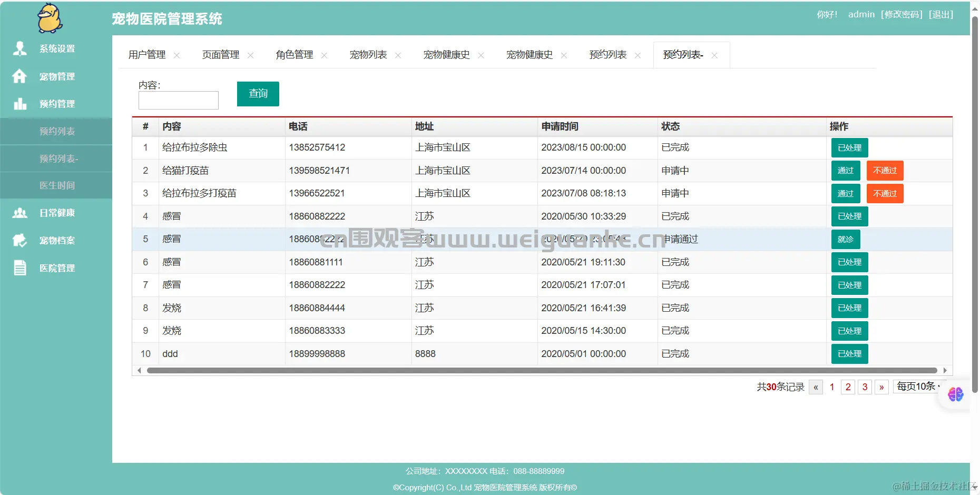Expand 宠物档案 sidebar menu
Viewport: 980px width, 495px height.
(56, 240)
